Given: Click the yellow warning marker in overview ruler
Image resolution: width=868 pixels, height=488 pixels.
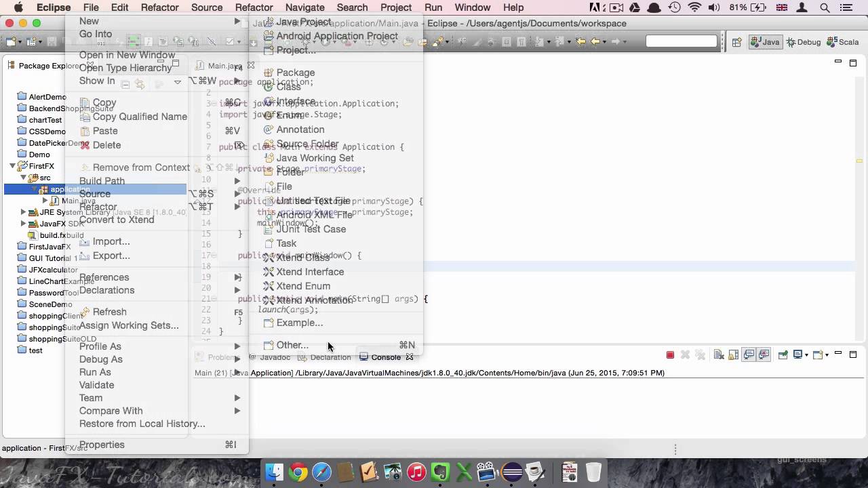Looking at the screenshot, I should (859, 161).
